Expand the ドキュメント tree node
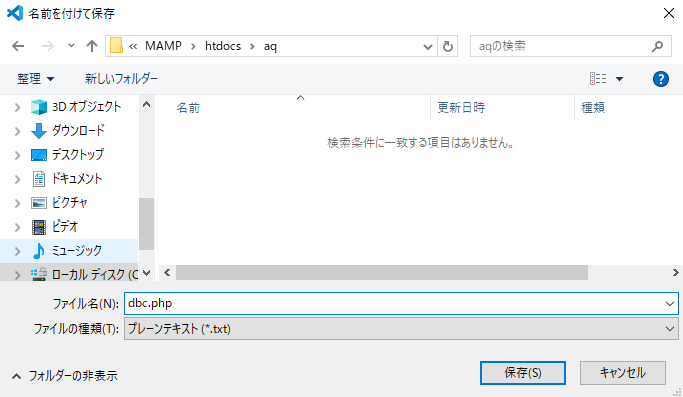The width and height of the screenshot is (683, 397). [x=17, y=179]
